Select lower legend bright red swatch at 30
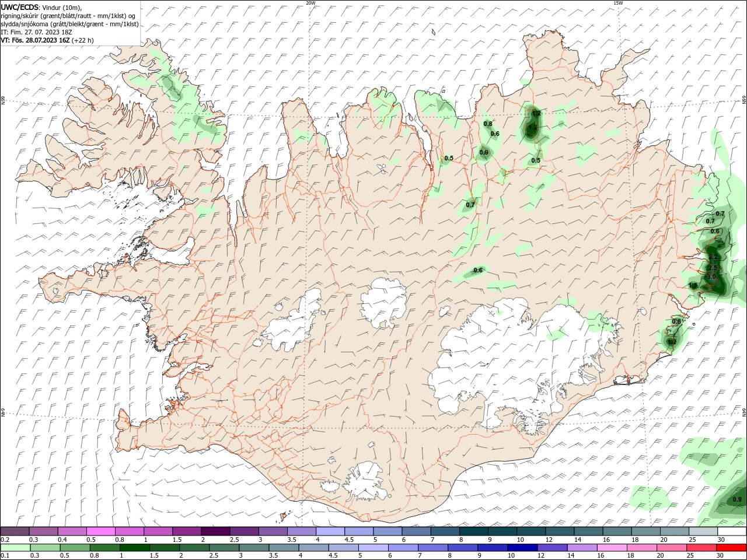 click(732, 547)
